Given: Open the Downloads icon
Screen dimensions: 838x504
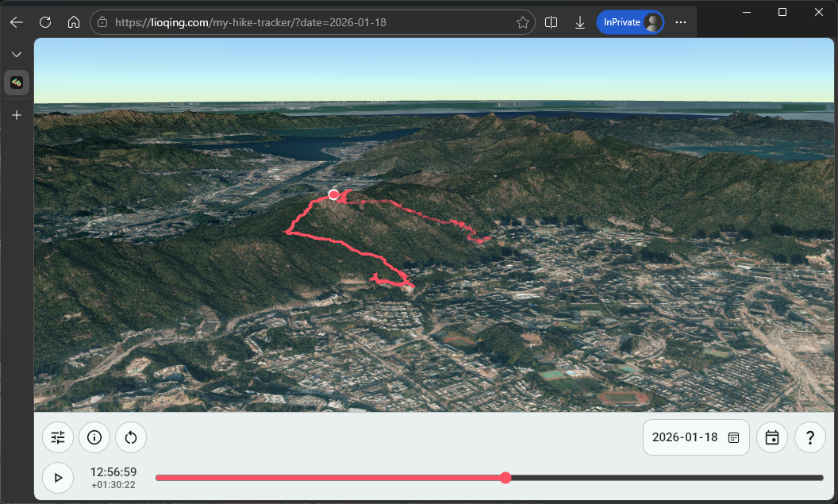Looking at the screenshot, I should (579, 22).
